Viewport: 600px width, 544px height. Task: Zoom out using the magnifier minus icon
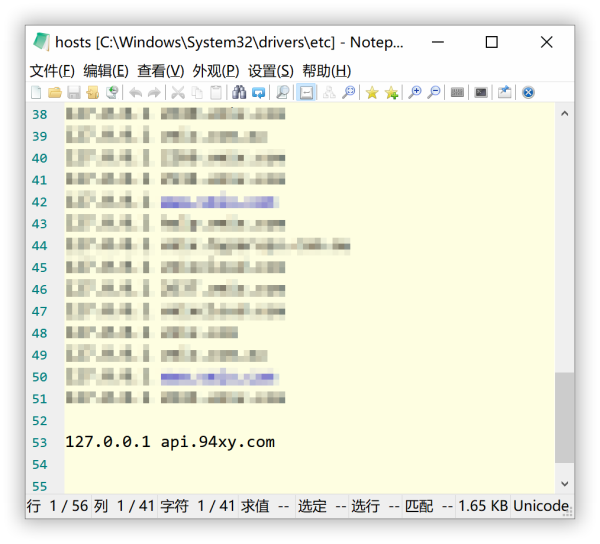coord(434,92)
